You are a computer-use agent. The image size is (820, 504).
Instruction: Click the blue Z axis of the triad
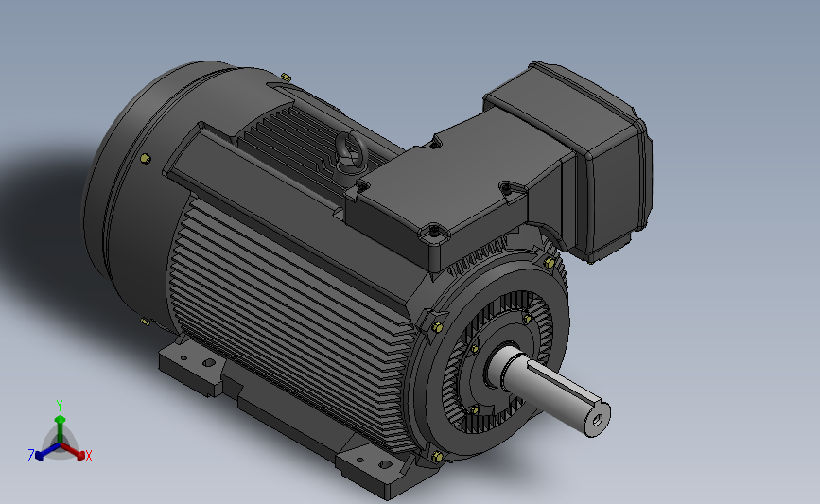46,452
